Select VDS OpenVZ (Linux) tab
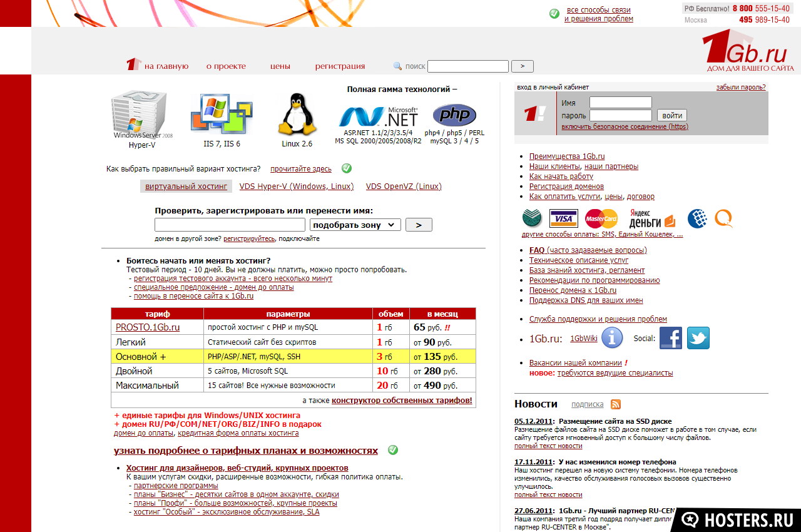Screen dimensions: 801x532 (x=404, y=187)
